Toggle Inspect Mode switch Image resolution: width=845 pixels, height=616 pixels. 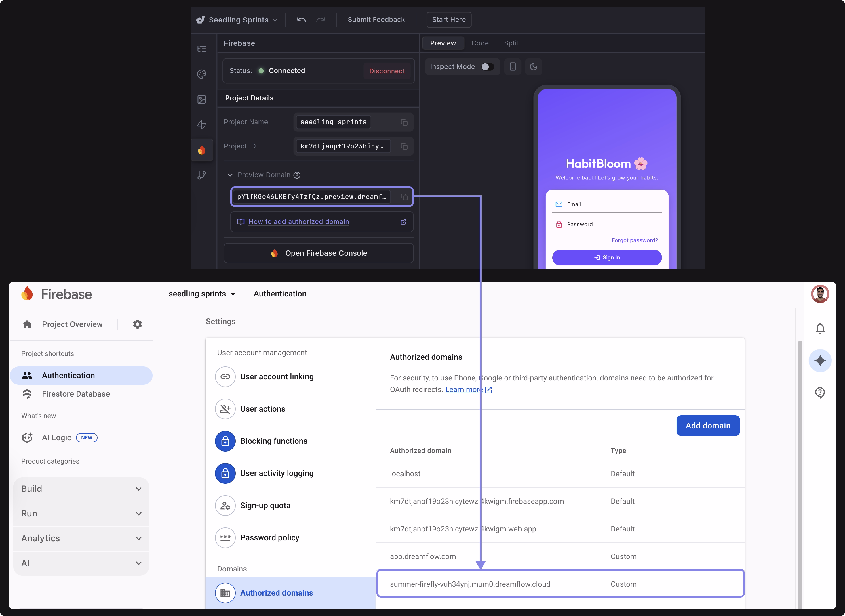coord(487,67)
